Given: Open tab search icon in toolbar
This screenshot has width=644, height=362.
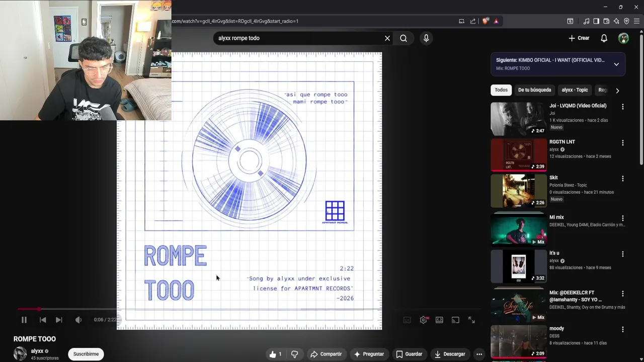Looking at the screenshot, I should tap(570, 21).
